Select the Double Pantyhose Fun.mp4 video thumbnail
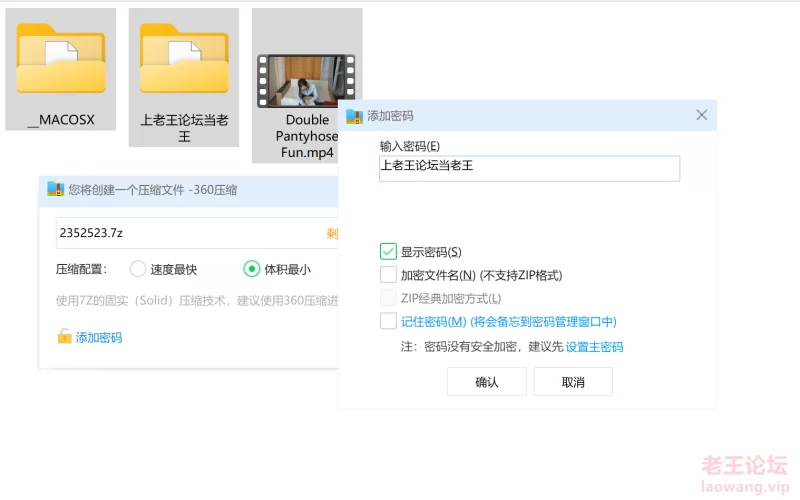800x500 pixels. coord(306,81)
